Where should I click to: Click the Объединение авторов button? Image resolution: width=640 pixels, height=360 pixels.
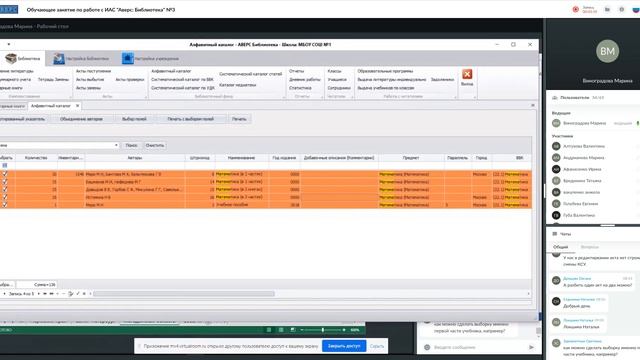(x=81, y=119)
